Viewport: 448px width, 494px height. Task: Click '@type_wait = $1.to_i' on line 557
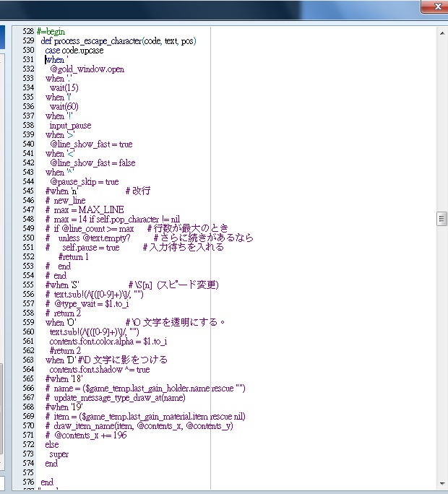[92, 304]
